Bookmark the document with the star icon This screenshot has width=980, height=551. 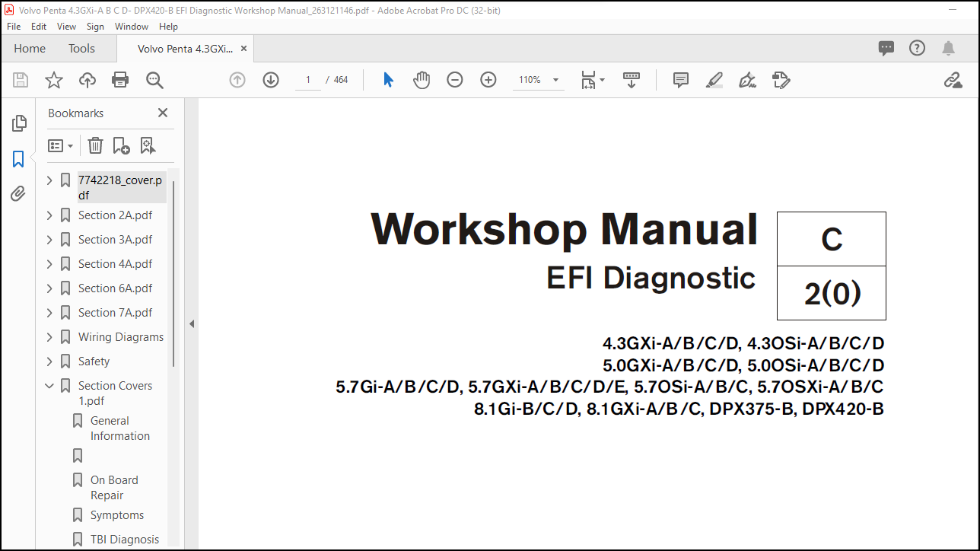point(54,80)
